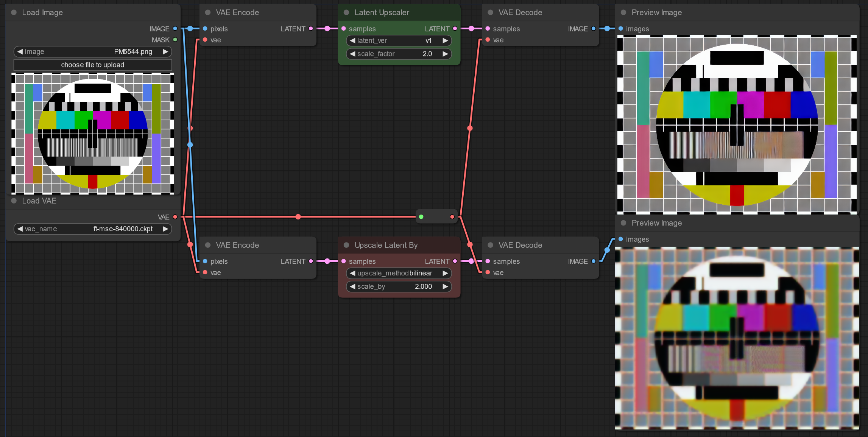Click the vae input socket on bottom VAE Decode
The width and height of the screenshot is (868, 437).
[488, 272]
